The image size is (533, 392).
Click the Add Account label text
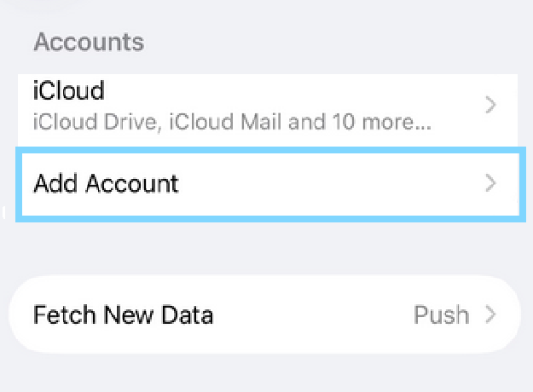106,183
